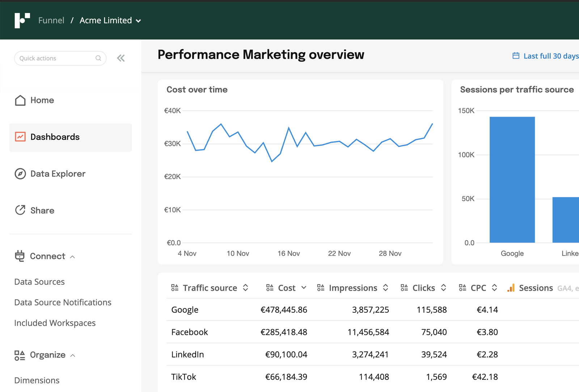Select Data Sources under Connect
The height and width of the screenshot is (392, 579).
[39, 282]
